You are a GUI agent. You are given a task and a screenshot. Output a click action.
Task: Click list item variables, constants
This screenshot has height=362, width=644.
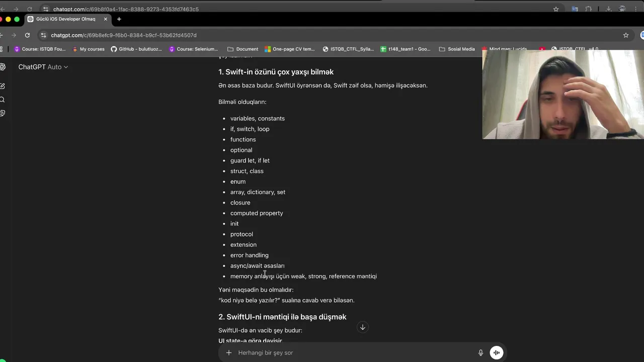[x=258, y=119]
